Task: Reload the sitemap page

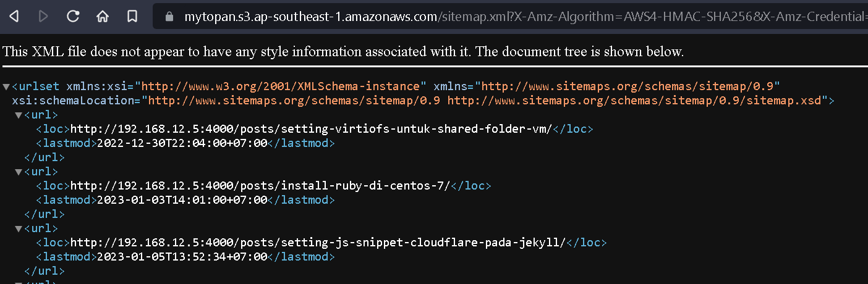Action: (73, 17)
